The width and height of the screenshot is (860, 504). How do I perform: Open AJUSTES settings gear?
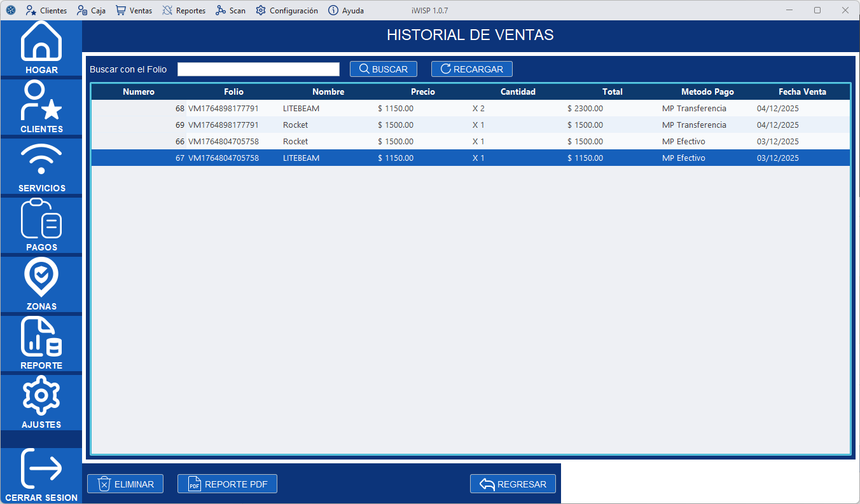pyautogui.click(x=41, y=399)
